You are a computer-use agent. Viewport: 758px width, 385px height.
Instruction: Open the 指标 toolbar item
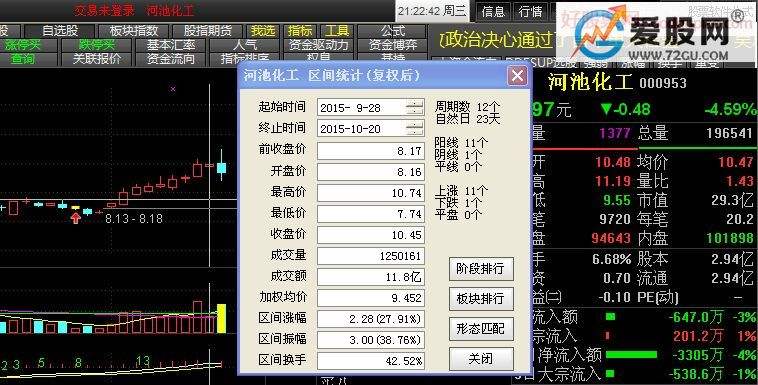[300, 31]
